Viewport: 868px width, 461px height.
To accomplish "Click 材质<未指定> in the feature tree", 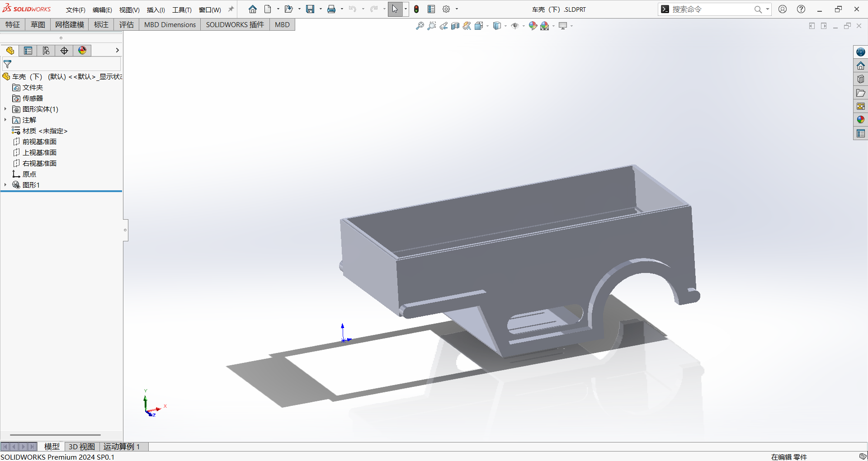I will 44,131.
